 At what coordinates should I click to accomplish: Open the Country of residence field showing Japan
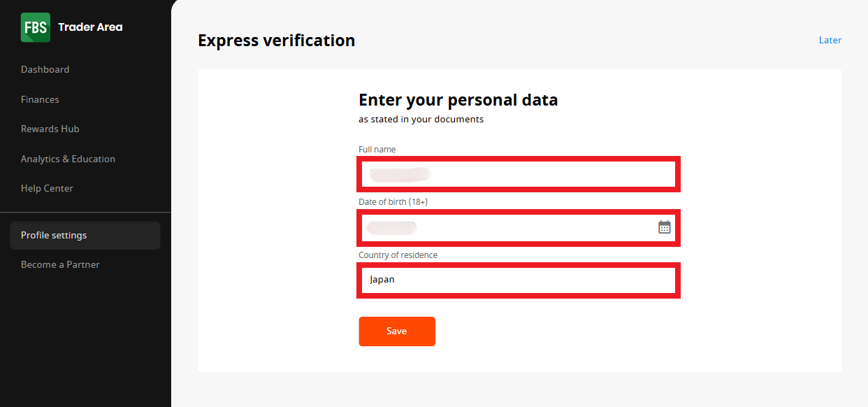519,280
